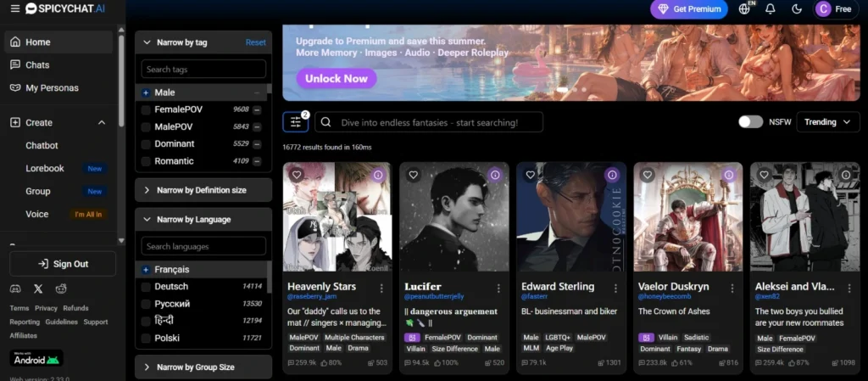Open Vaelor Duskryn three-dot menu
Image resolution: width=868 pixels, height=381 pixels.
click(732, 289)
